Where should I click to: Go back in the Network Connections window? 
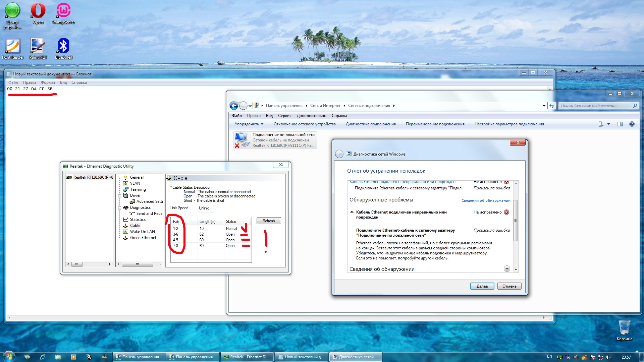(234, 106)
